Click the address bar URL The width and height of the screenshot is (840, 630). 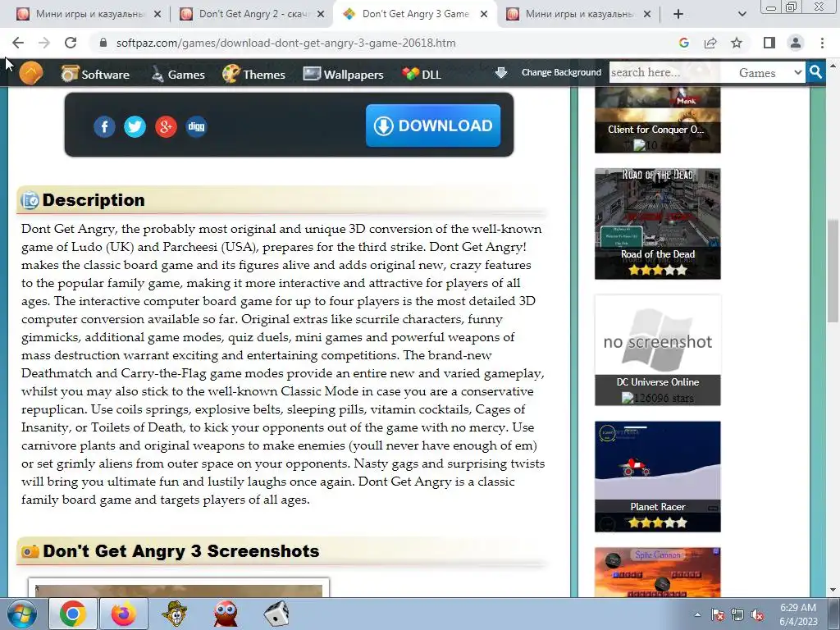tap(286, 43)
